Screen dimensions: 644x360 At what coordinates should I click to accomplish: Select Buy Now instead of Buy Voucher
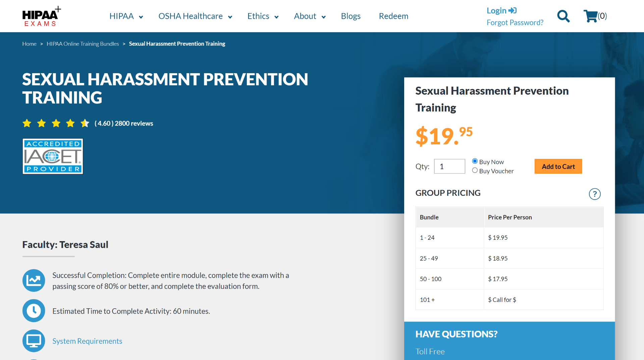[x=475, y=161]
